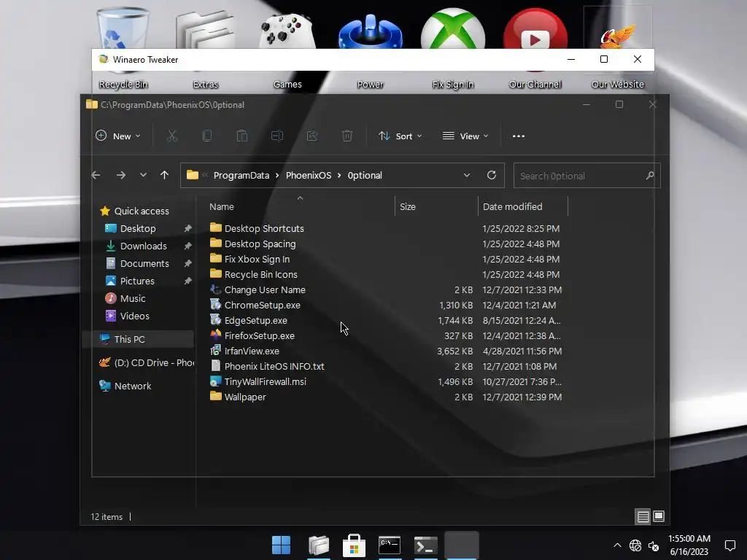Viewport: 747px width, 560px height.
Task: Select ChromeSetup.exe file
Action: 255,305
